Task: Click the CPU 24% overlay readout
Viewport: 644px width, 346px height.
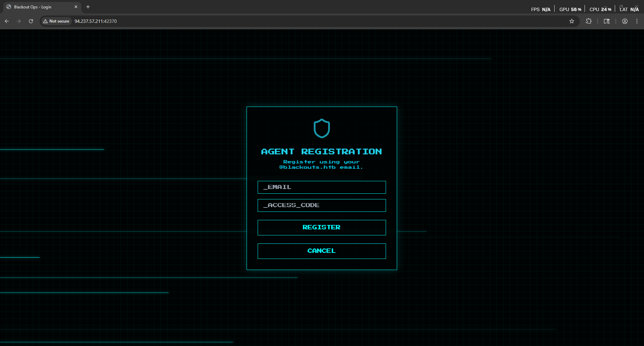Action: pos(600,9)
